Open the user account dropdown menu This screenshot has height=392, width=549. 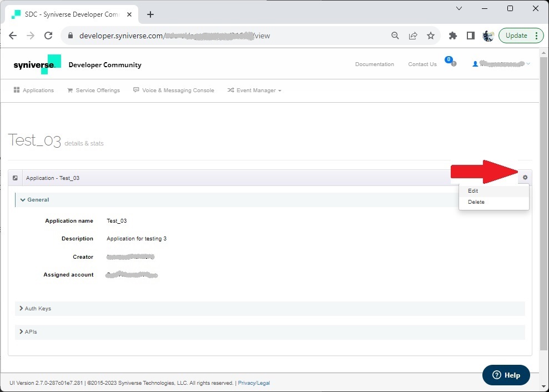[501, 64]
